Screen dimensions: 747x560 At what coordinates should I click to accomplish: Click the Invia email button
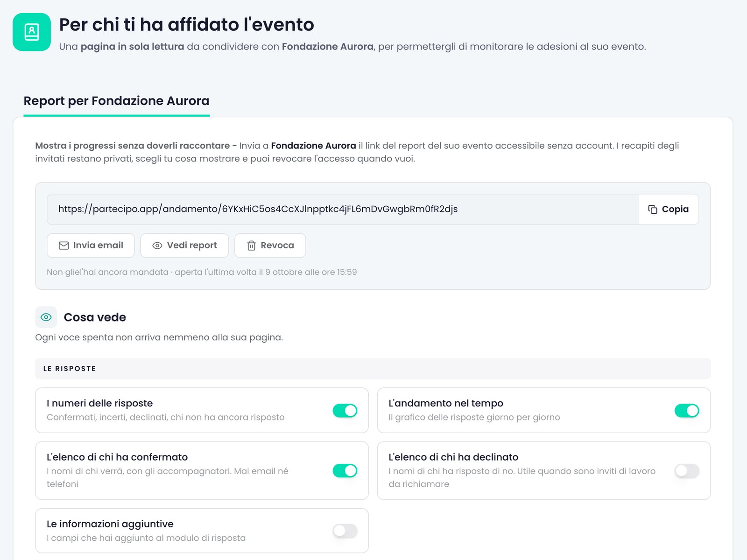tap(91, 245)
